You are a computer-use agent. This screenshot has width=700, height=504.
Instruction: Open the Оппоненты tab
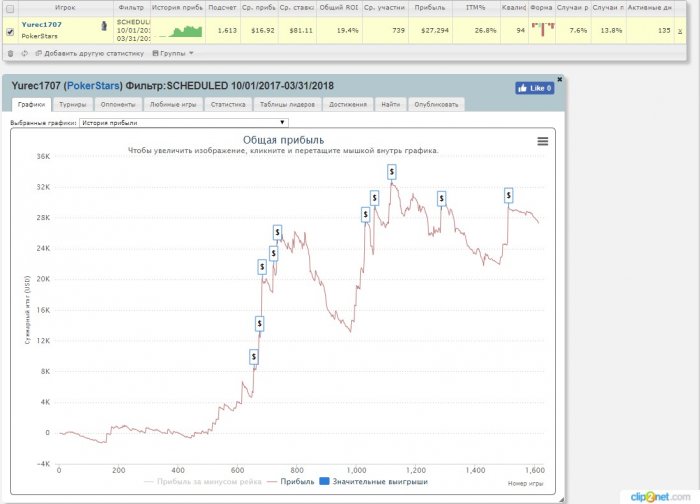pos(118,104)
